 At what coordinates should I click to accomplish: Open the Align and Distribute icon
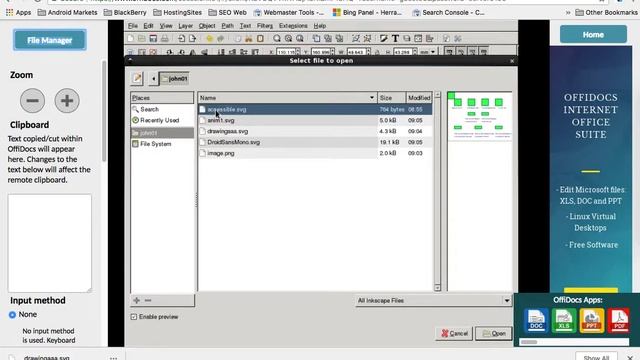pos(429,38)
